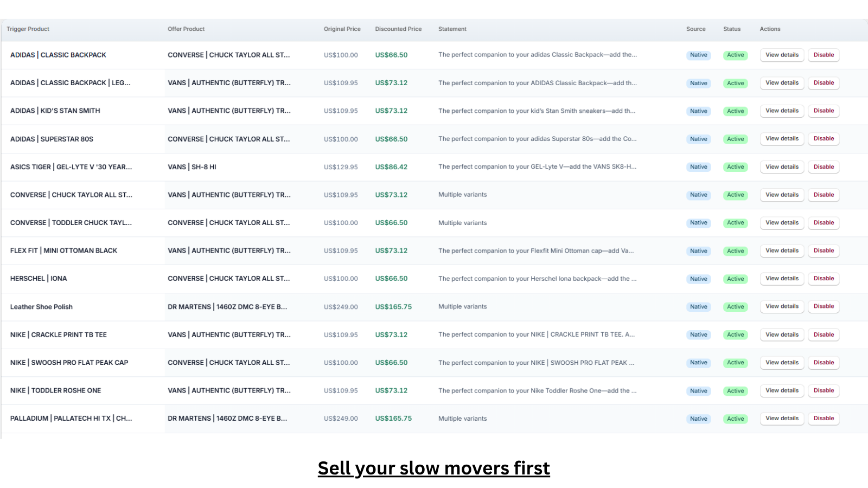
Task: Select trigger product Leather Shoe Polish
Action: point(41,307)
